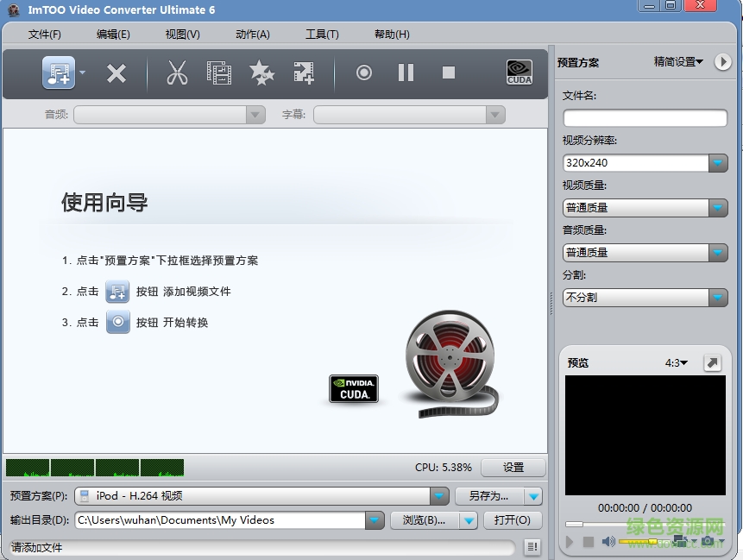Click the Add Profile icon on the toolbar
This screenshot has height=560, width=743.
tap(303, 72)
